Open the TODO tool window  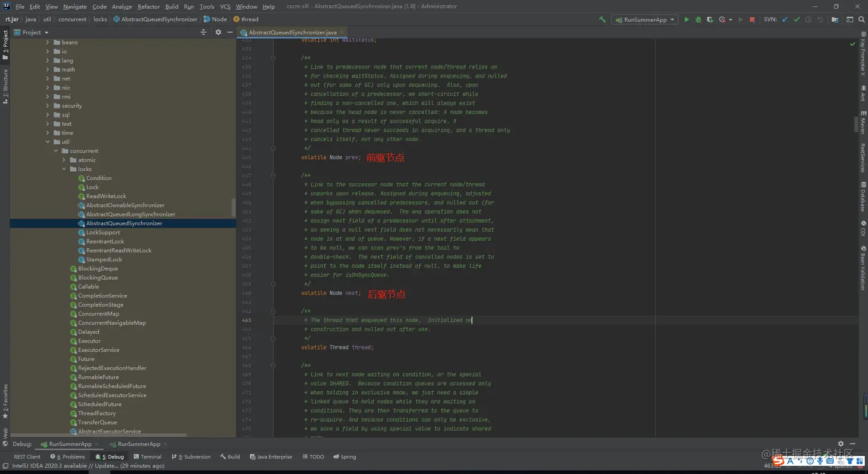313,457
